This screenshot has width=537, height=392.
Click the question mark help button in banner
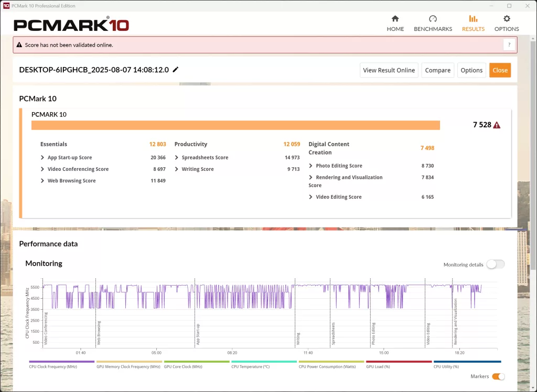point(509,45)
